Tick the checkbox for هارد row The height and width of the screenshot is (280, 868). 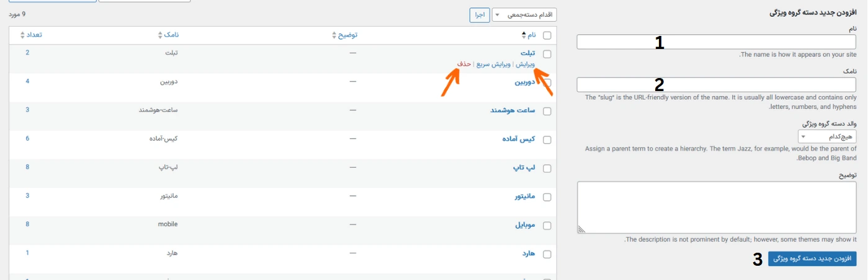547,254
